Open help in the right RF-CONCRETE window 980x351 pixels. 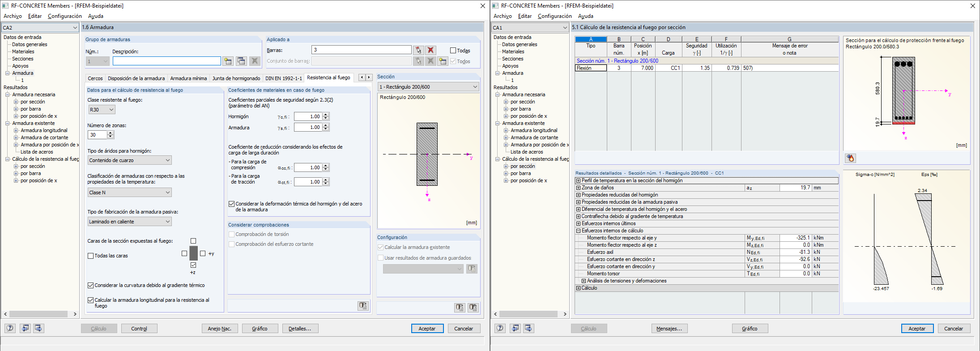coord(500,328)
